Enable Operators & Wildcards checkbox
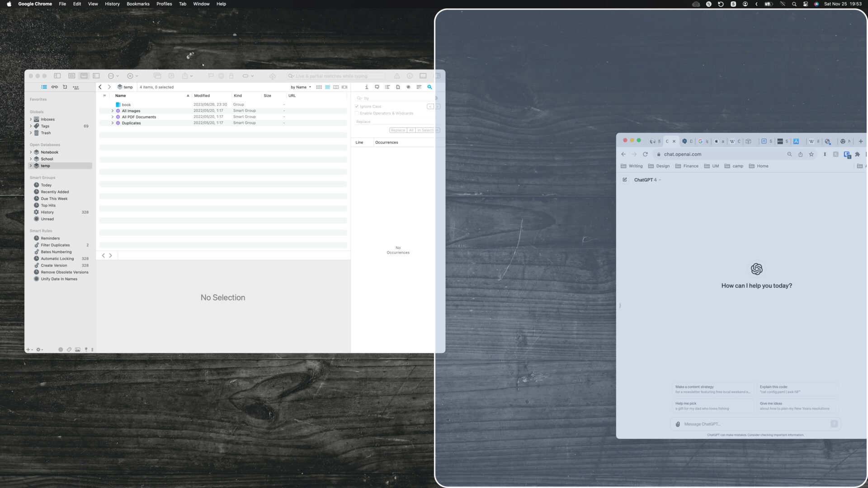 (357, 113)
